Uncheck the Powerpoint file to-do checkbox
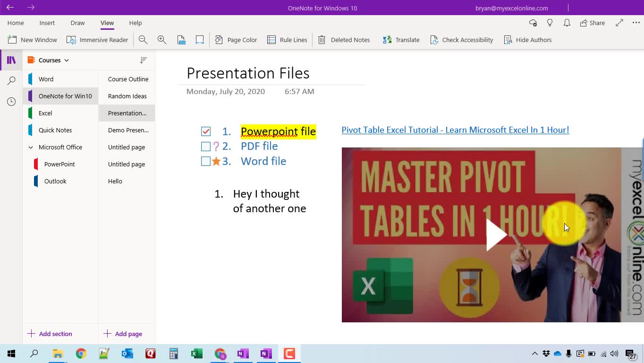 coord(206,131)
